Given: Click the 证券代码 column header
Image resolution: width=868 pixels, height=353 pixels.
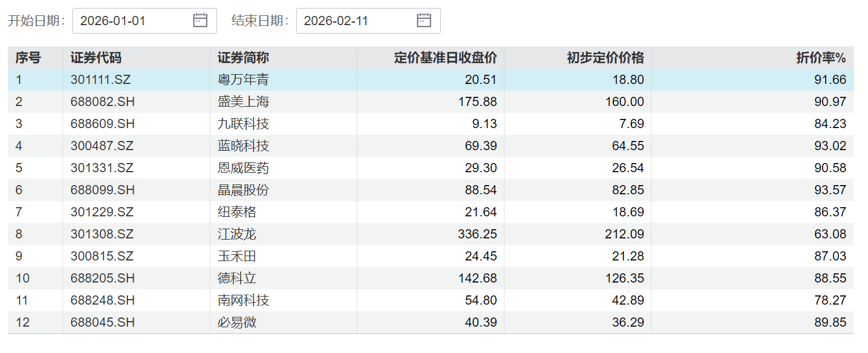Looking at the screenshot, I should [x=96, y=58].
